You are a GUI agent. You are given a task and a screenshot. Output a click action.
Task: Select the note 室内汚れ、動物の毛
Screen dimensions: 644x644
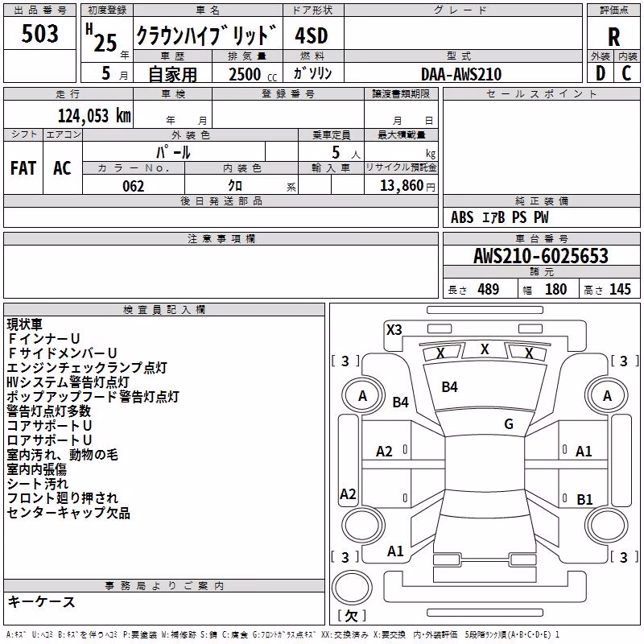pyautogui.click(x=62, y=455)
